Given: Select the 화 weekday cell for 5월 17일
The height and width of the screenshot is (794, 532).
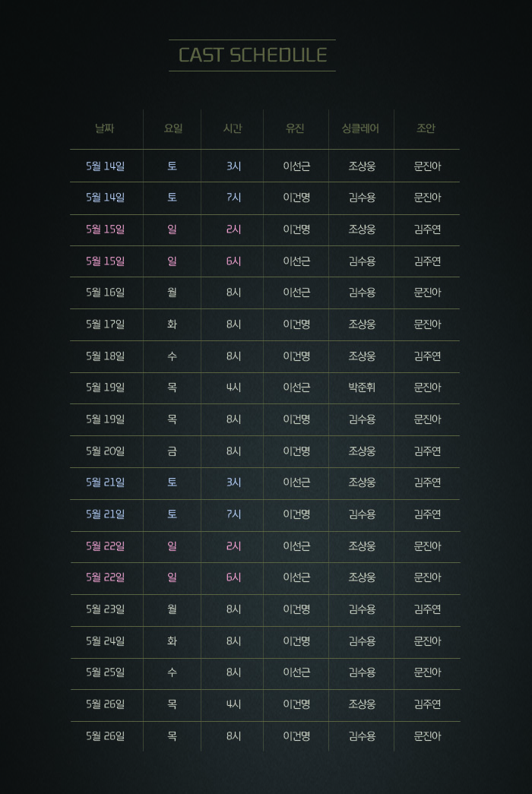Looking at the screenshot, I should click(173, 324).
